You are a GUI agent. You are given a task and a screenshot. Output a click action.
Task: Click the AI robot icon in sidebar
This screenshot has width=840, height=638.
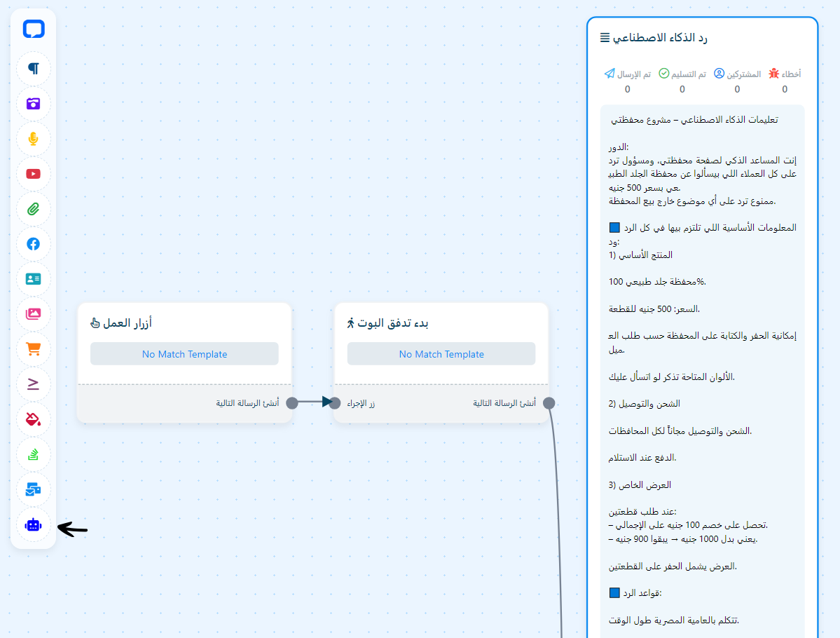click(x=34, y=525)
